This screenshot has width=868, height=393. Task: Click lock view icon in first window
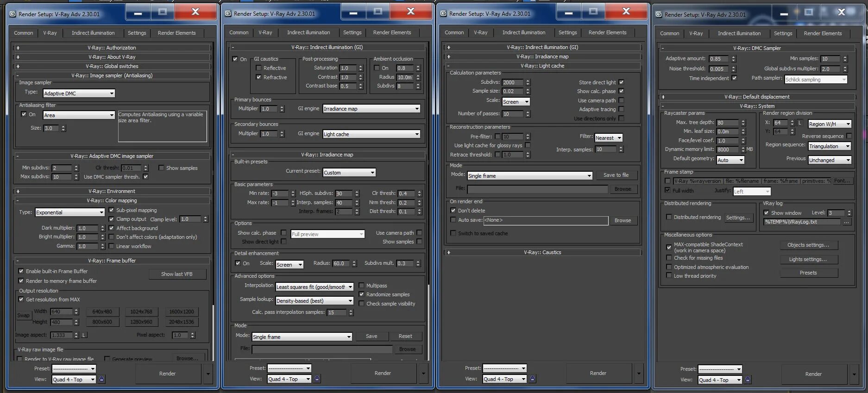(102, 379)
